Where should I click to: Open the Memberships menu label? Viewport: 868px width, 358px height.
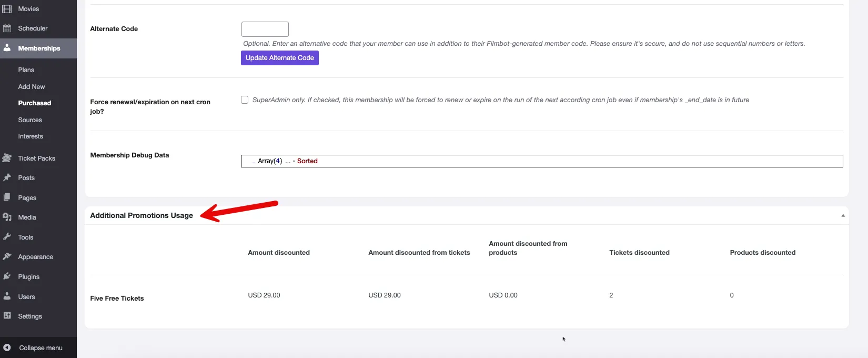tap(39, 48)
